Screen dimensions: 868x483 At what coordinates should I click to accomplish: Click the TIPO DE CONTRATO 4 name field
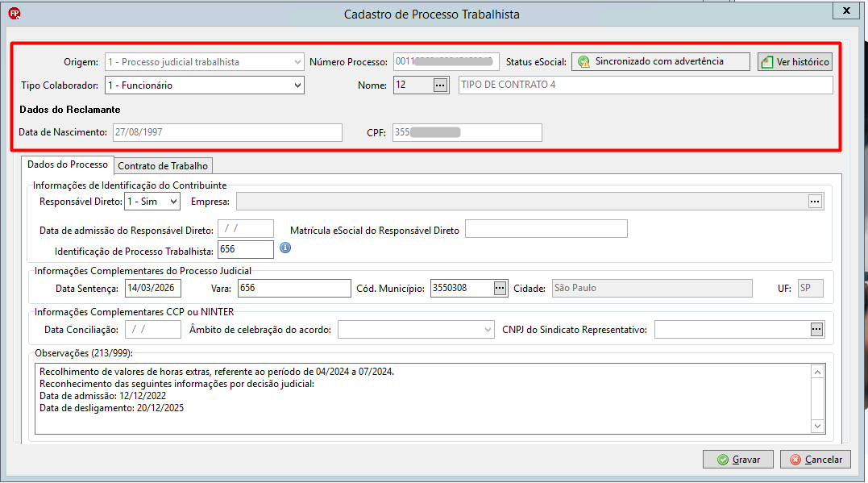tap(646, 85)
